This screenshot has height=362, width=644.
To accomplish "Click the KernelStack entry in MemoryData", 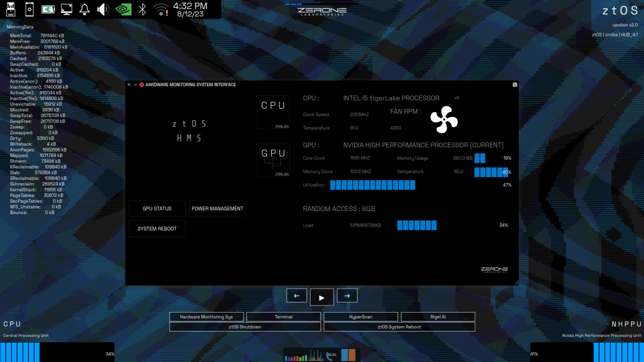I will click(36, 189).
